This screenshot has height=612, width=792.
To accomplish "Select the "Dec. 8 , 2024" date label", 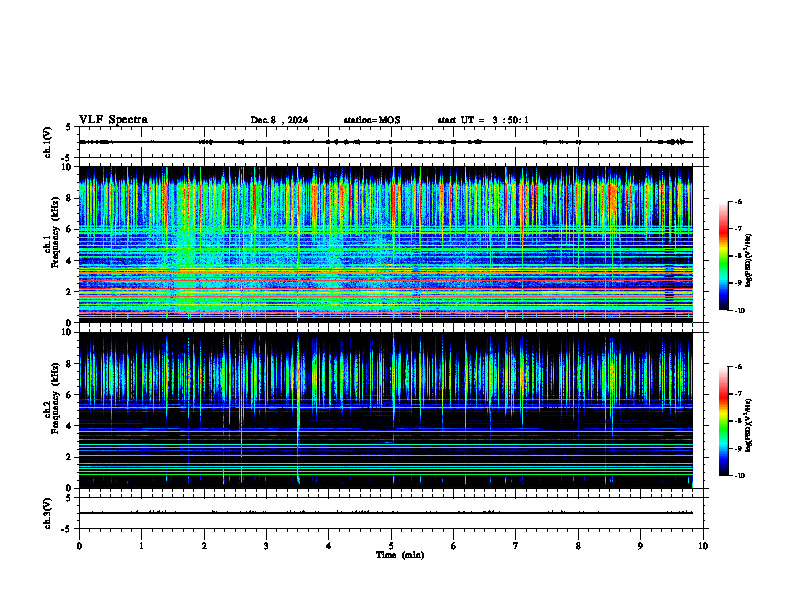I will 279,120.
